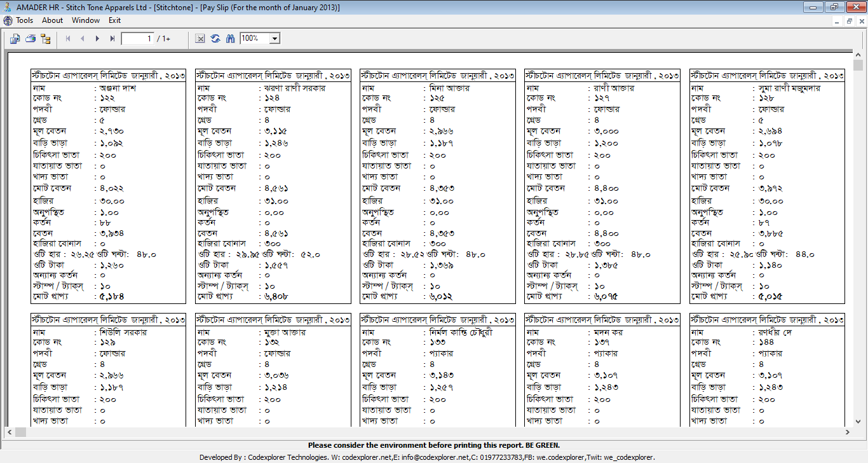The width and height of the screenshot is (868, 463).
Task: Click the AMADER HR title bar icon
Action: coord(8,7)
